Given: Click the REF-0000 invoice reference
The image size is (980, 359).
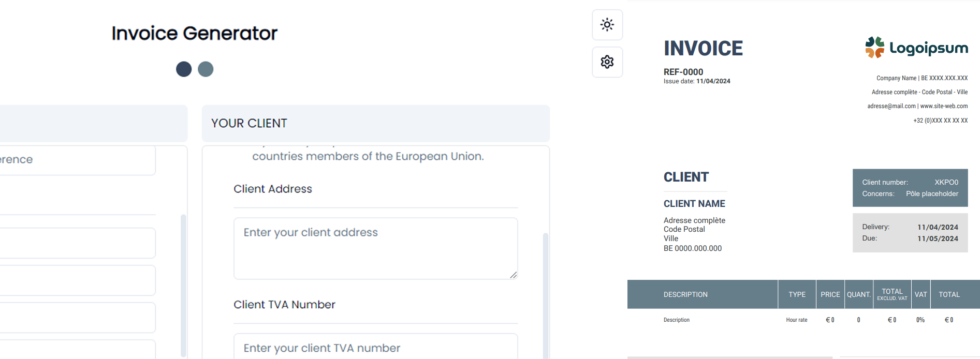Looking at the screenshot, I should pyautogui.click(x=683, y=72).
